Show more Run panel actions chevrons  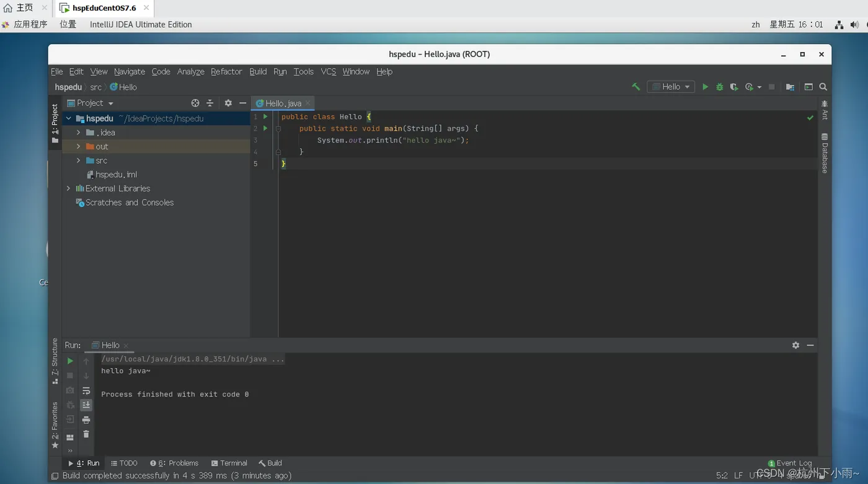(x=70, y=451)
